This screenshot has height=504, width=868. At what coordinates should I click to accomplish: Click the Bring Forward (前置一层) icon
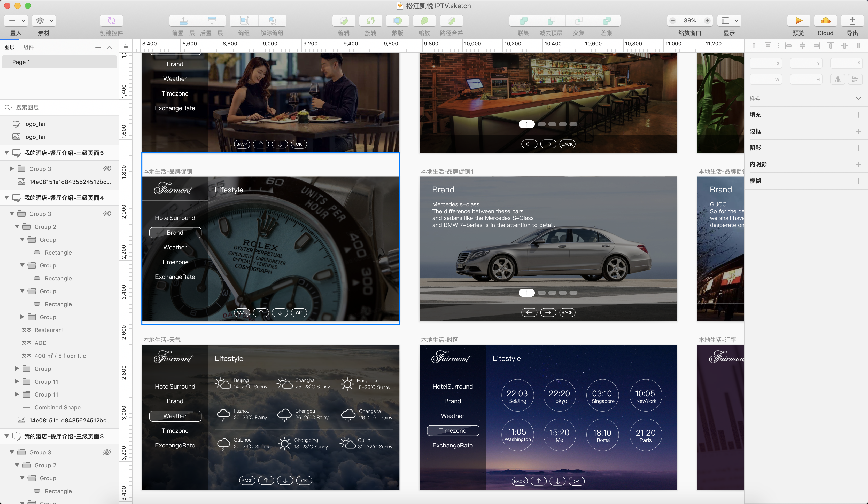pos(184,21)
